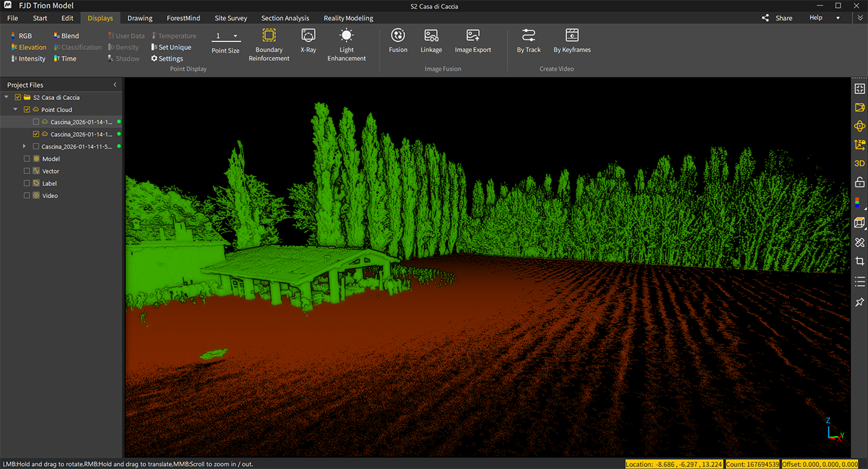Open Image Export
Screen dimensions: 868x469
(x=473, y=36)
